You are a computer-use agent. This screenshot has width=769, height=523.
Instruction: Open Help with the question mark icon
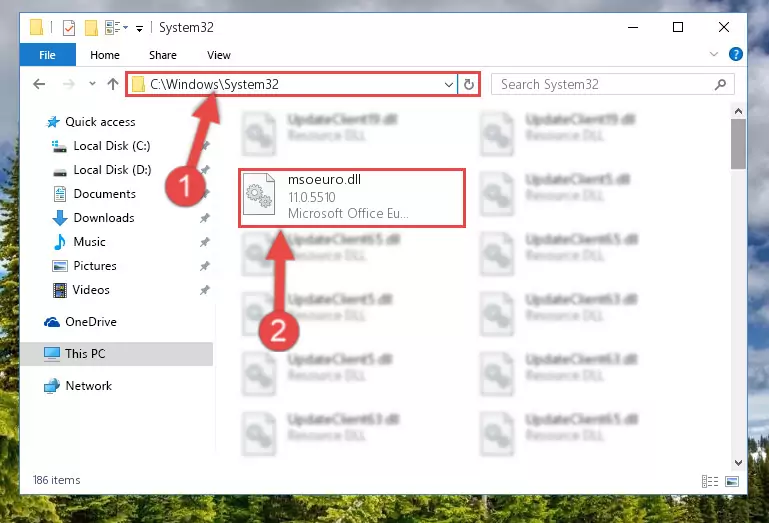(735, 54)
